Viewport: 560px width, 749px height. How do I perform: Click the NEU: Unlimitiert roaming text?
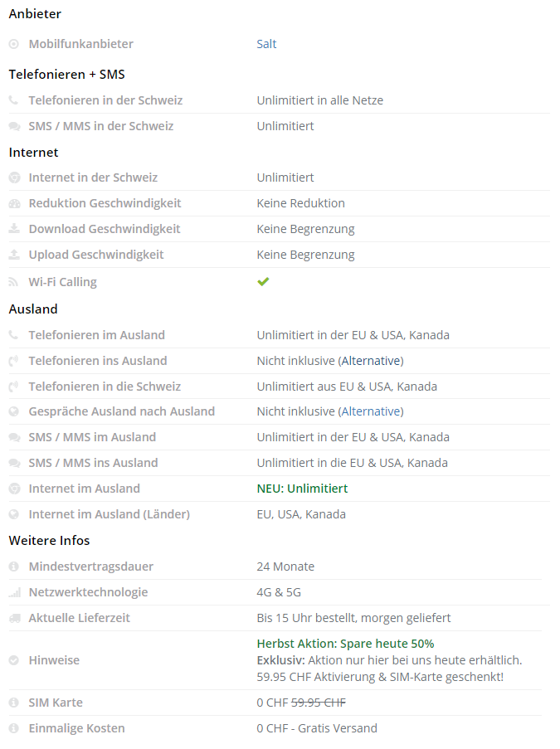[x=302, y=489]
